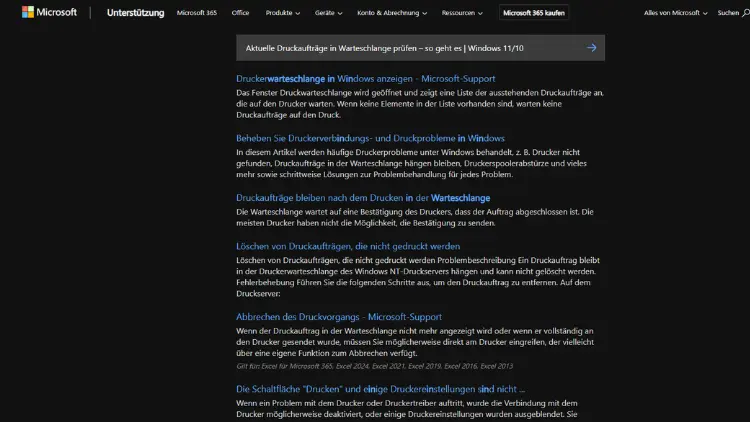Image resolution: width=750 pixels, height=422 pixels.
Task: Click the search magnifier icon
Action: [x=746, y=13]
